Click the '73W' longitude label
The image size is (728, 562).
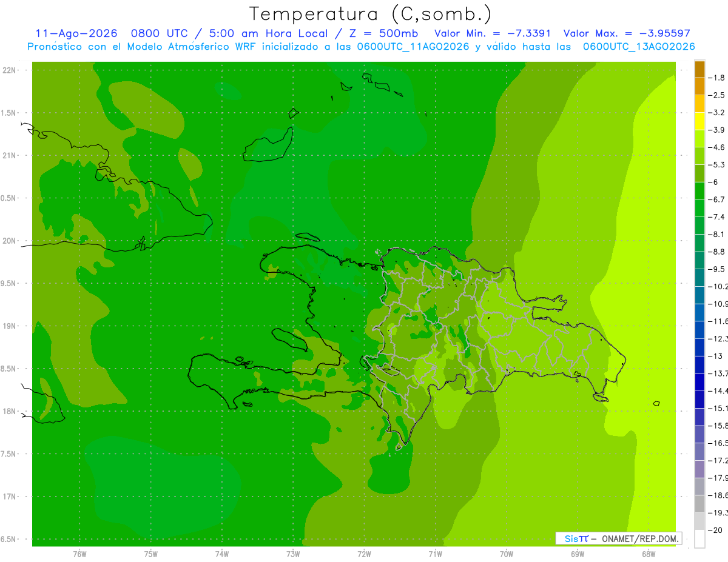click(293, 554)
